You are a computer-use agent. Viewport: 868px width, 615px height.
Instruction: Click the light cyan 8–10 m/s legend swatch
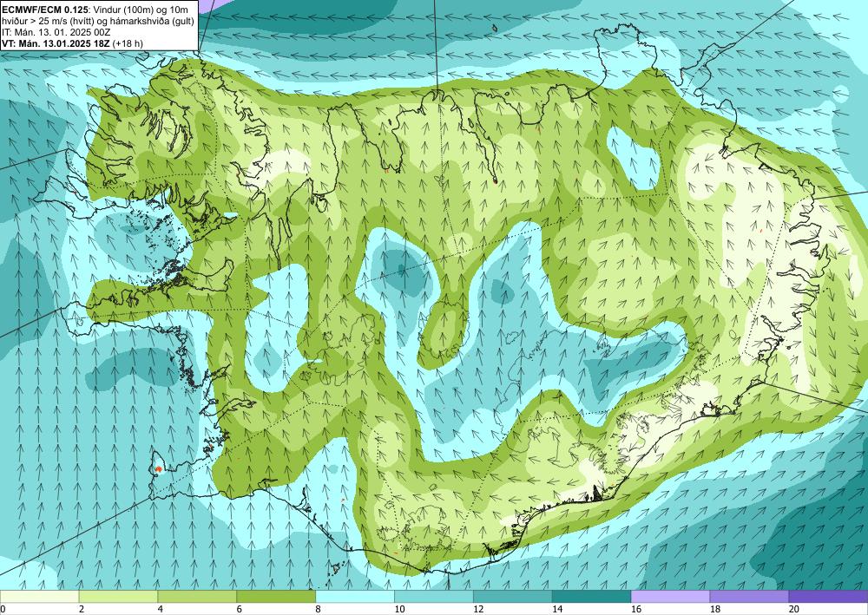tap(355, 597)
